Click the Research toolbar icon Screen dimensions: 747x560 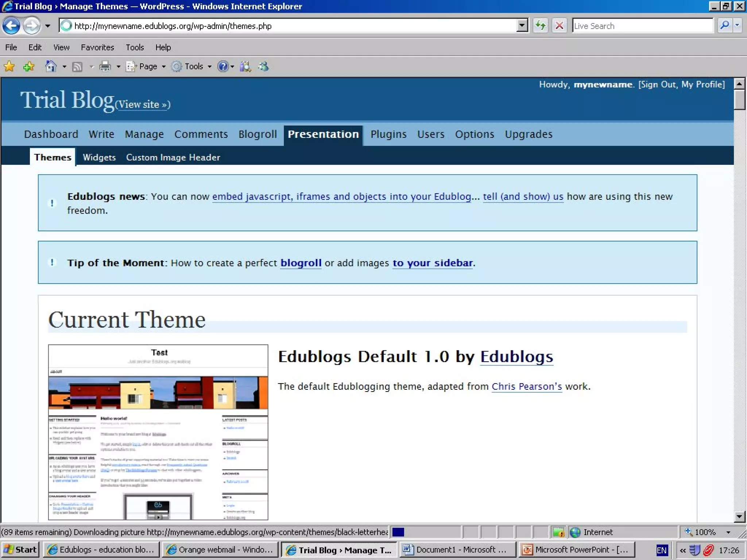click(x=245, y=66)
